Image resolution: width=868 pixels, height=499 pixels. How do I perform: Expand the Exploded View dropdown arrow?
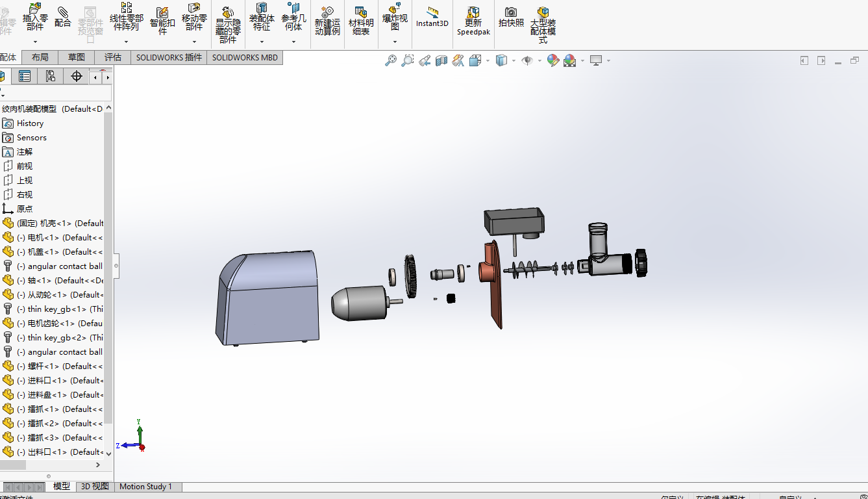coord(395,42)
